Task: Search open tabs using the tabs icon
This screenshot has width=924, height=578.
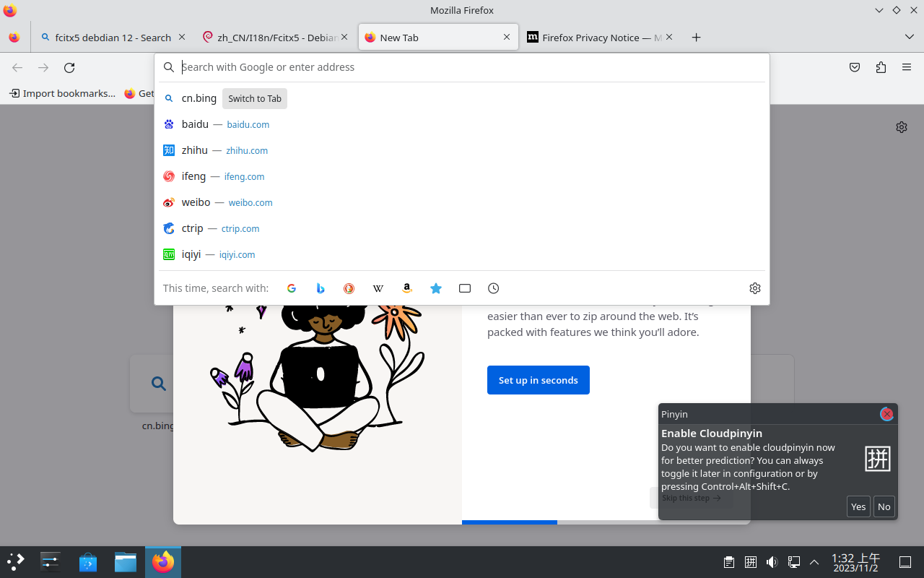Action: point(465,288)
